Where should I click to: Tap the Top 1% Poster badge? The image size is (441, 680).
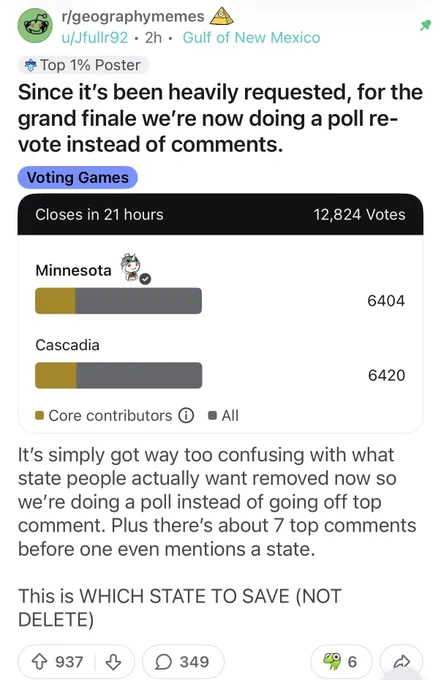[83, 65]
